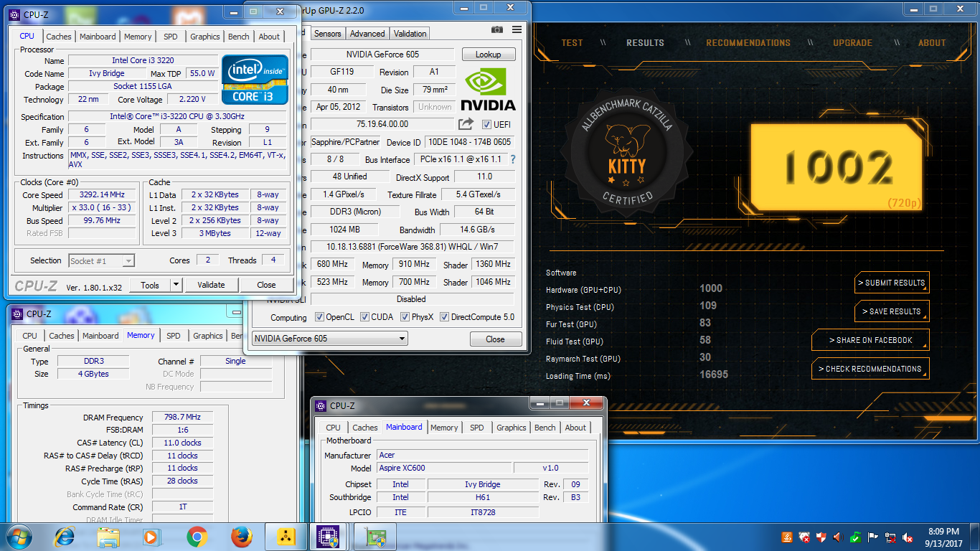Click SHARE ON FACEBOOK in Catzilla

870,340
